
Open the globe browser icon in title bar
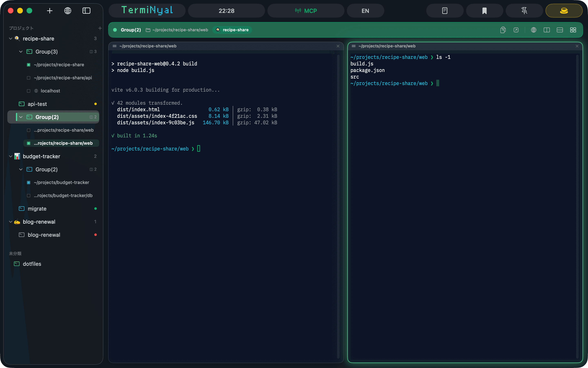(x=68, y=11)
